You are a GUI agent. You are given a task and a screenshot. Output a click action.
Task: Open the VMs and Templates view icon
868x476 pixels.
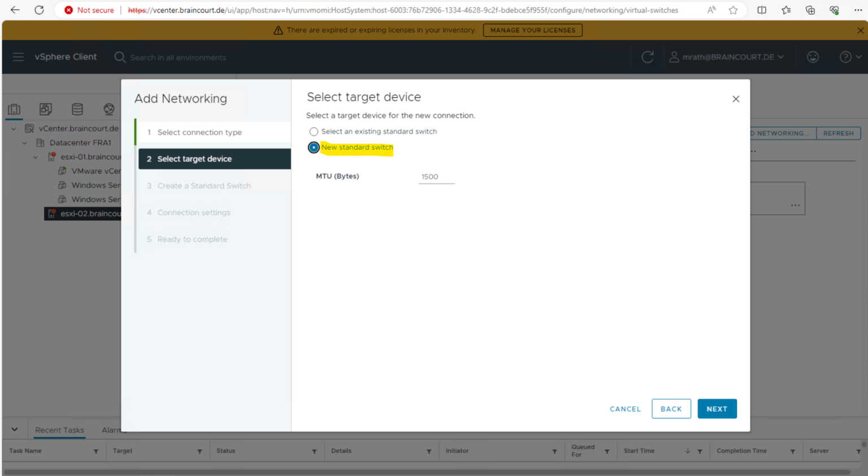[46, 110]
